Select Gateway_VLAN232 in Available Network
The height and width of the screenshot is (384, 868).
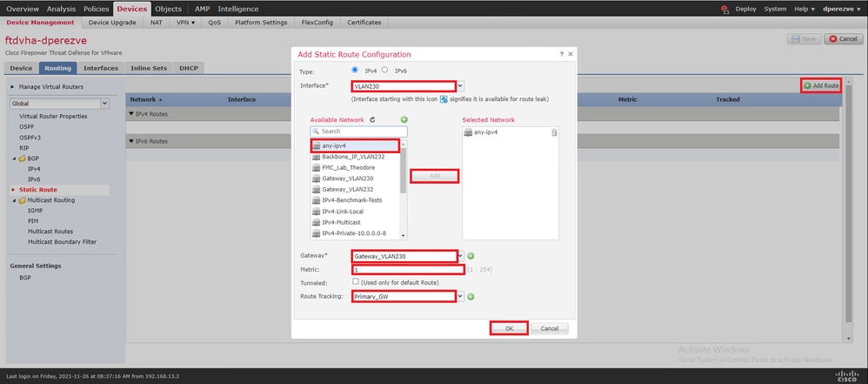point(348,190)
